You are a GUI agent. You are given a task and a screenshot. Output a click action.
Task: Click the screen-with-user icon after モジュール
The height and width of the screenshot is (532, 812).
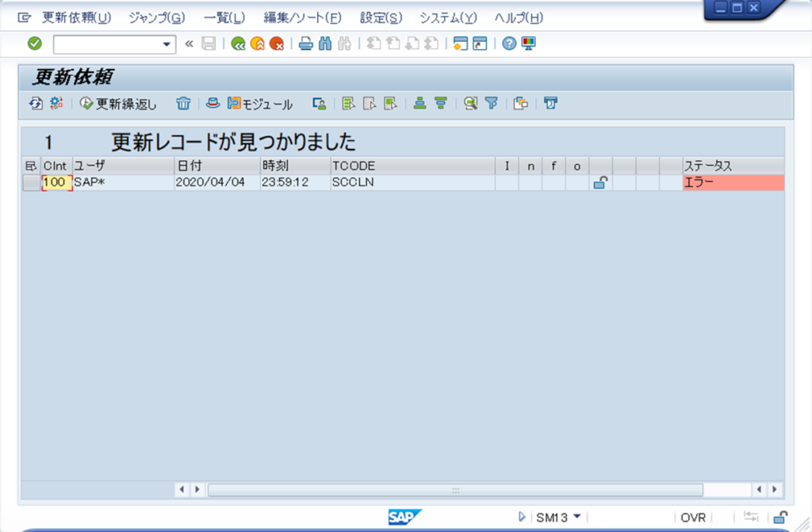click(319, 104)
